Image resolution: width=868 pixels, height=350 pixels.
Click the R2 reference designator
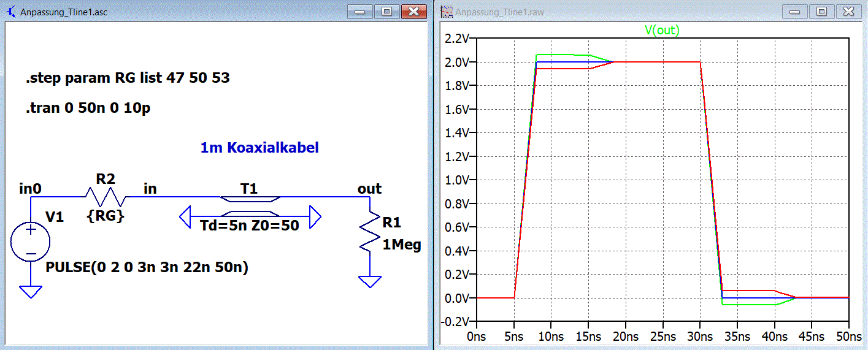[x=106, y=179]
